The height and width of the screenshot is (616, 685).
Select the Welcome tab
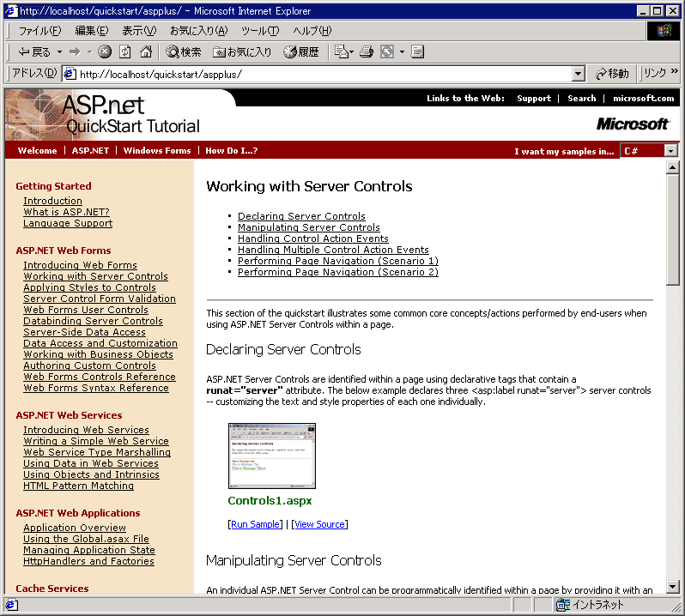click(37, 151)
